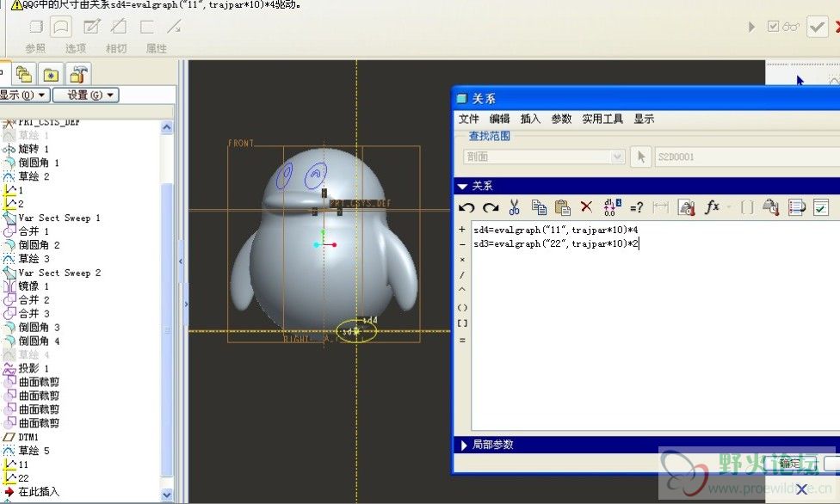Verify relations with green checkmark icon
Viewport: 840px width, 504px height.
tap(821, 207)
